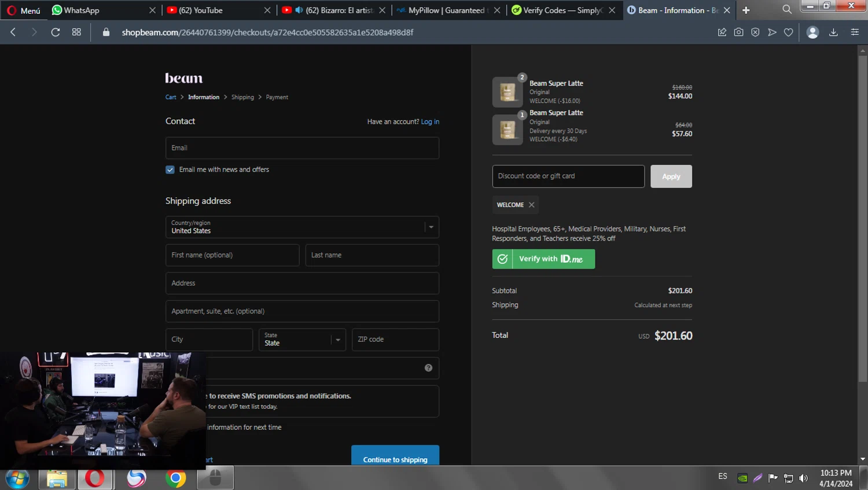Open the Easy Setup settings icon
The image size is (868, 490).
[x=855, y=32]
